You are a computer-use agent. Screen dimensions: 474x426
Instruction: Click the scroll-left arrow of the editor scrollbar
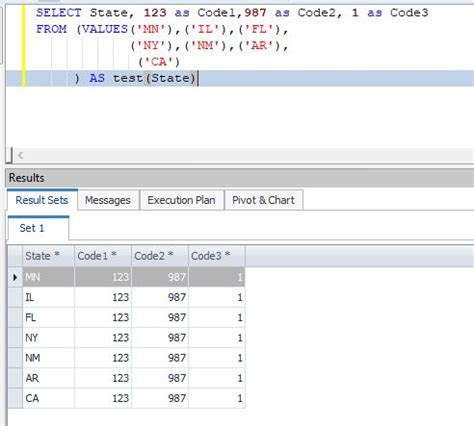tap(21, 155)
